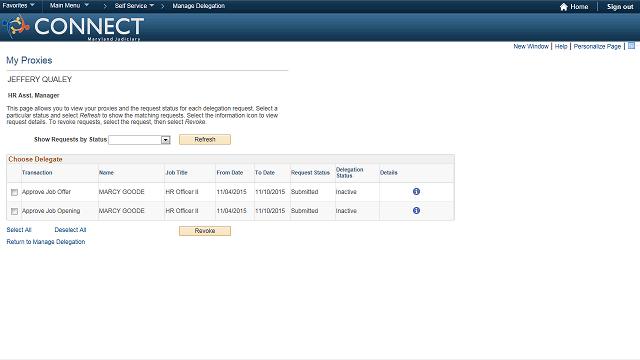Click the JEFFERY QUALEY name text
This screenshot has width=640, height=360.
[x=40, y=79]
